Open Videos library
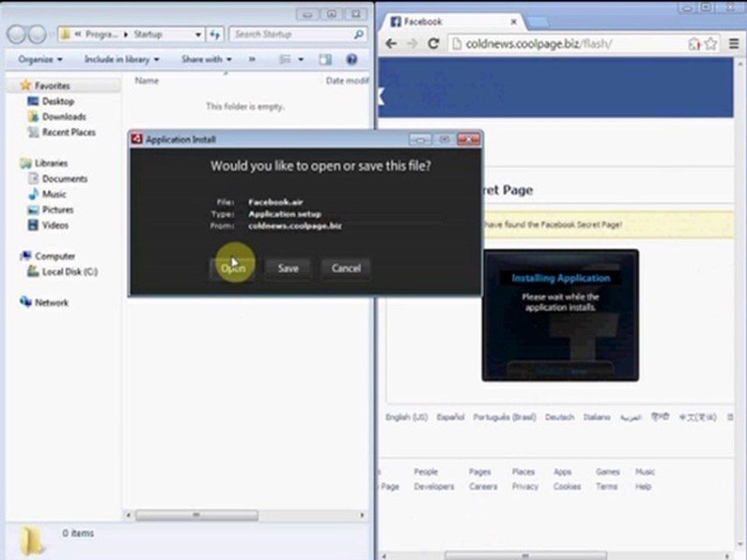This screenshot has width=747, height=560. (55, 226)
